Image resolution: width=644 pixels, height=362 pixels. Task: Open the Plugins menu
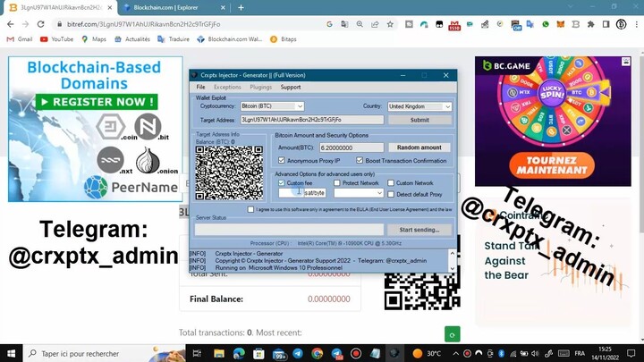click(x=261, y=87)
